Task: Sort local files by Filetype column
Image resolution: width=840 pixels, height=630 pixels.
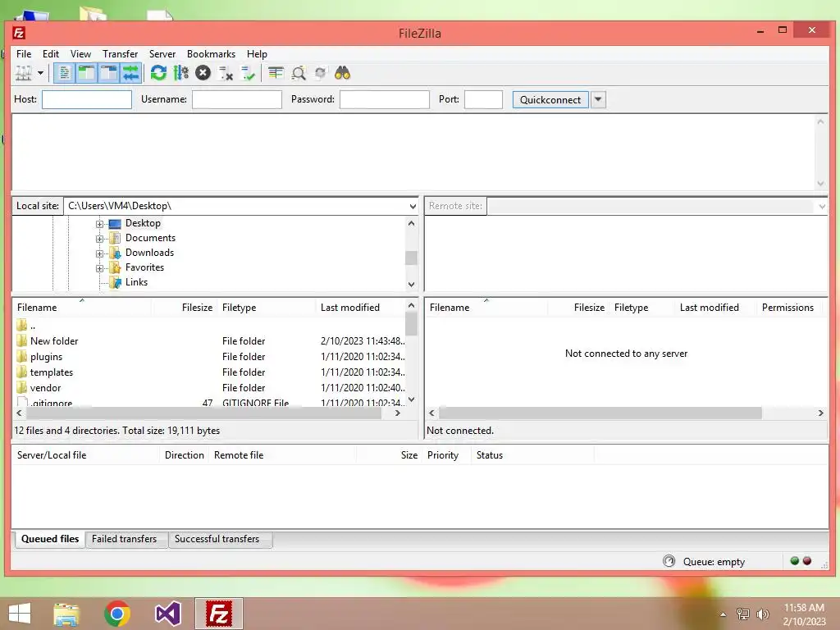Action: (x=267, y=308)
